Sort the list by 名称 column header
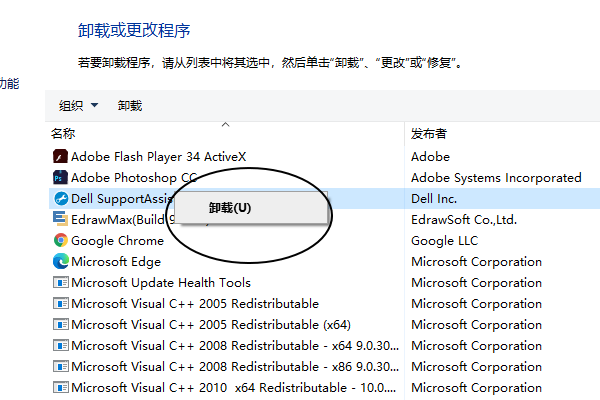This screenshot has width=600, height=400. tap(63, 133)
